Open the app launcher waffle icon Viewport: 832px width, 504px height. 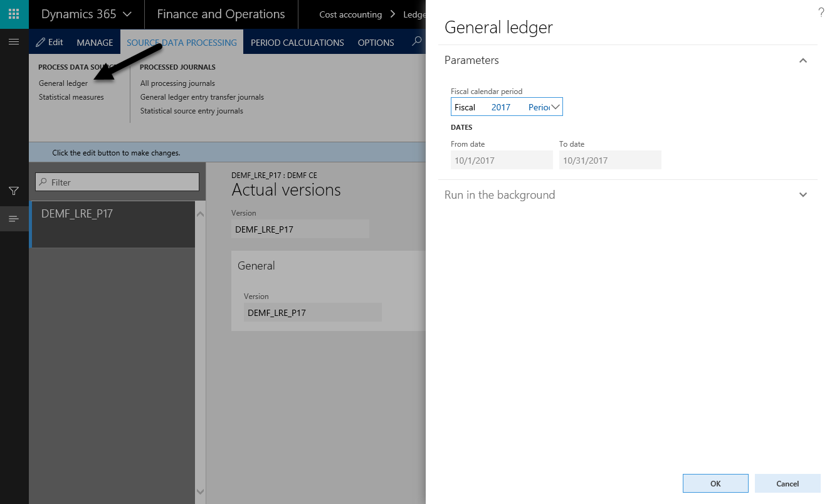pyautogui.click(x=14, y=14)
